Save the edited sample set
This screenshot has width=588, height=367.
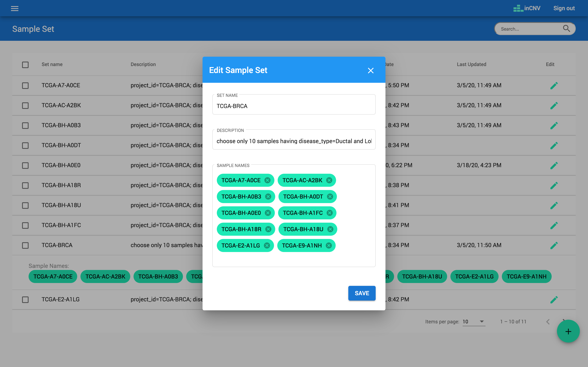(362, 293)
